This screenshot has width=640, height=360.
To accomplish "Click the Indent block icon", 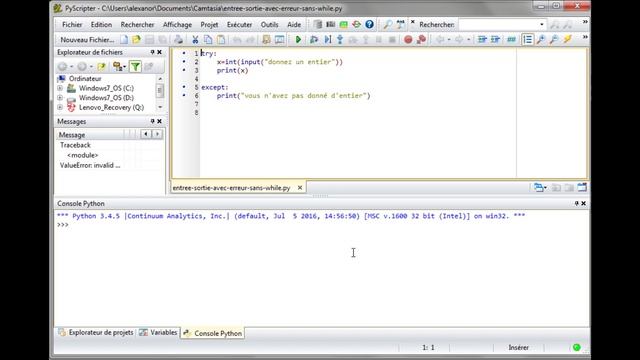I will point(482,40).
